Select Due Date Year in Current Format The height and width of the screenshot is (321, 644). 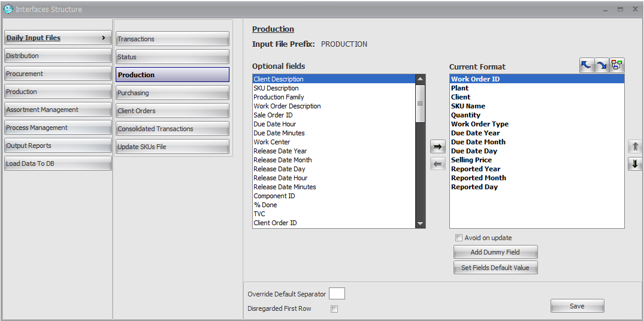(x=537, y=133)
